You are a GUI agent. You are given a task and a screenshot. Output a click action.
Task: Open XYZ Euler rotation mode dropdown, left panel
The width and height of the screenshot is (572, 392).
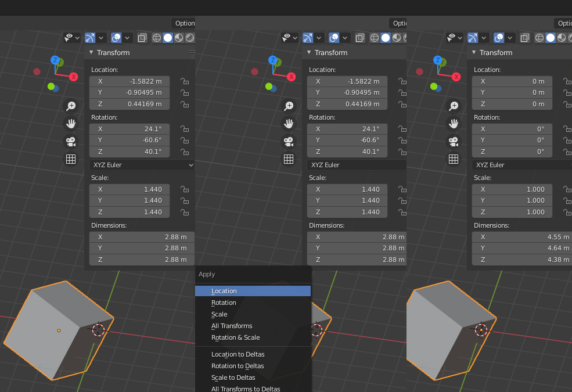click(x=142, y=165)
